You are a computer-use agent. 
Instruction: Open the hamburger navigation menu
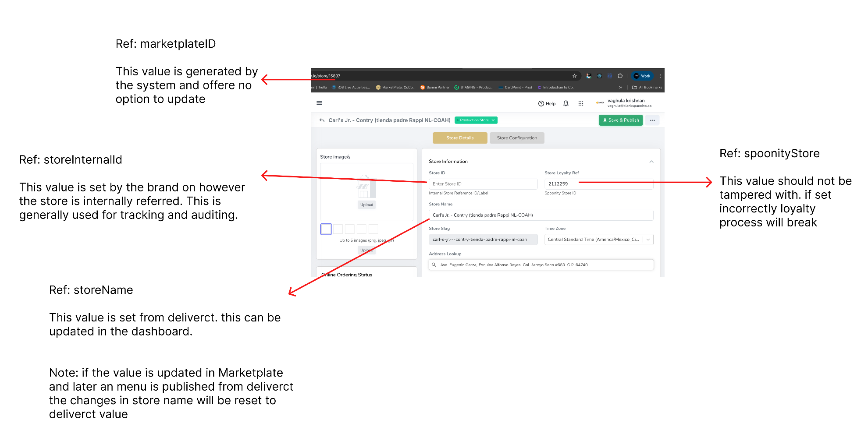tap(319, 103)
